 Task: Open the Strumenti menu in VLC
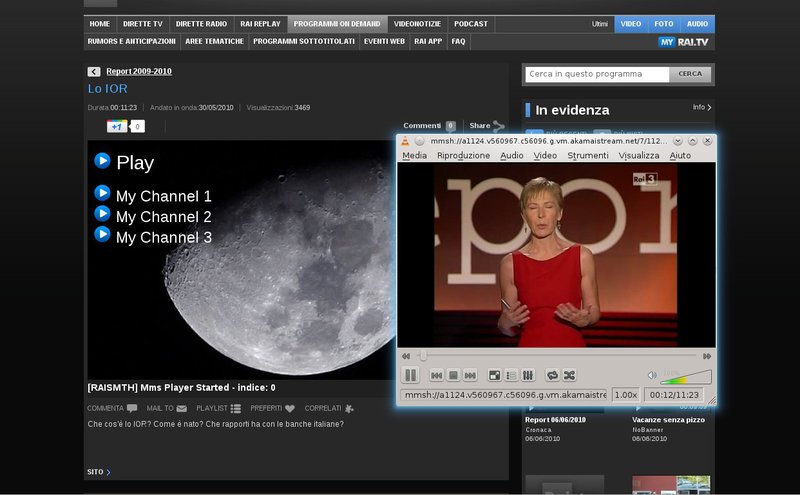click(587, 156)
